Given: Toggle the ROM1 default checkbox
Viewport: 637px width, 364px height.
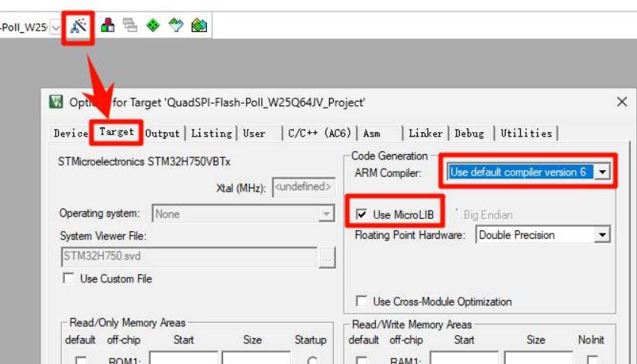Looking at the screenshot, I should (81, 360).
